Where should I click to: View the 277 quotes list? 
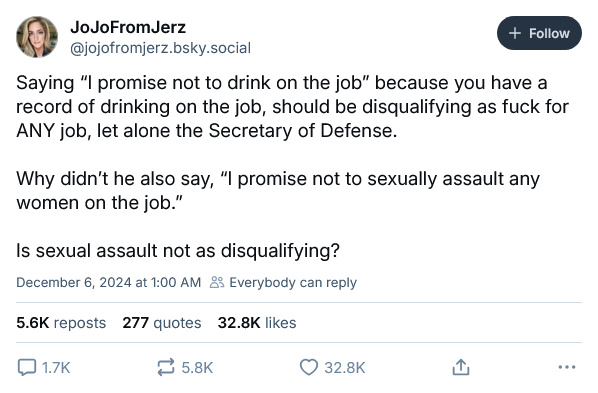(162, 323)
